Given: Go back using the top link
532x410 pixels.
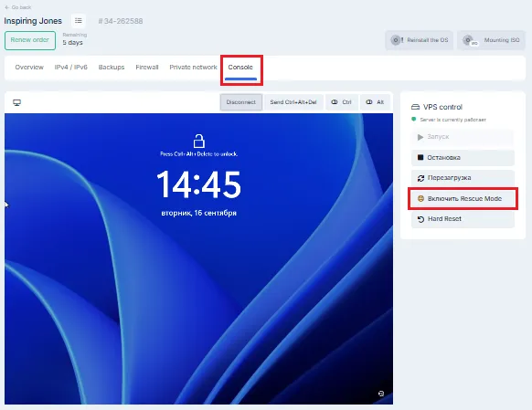Looking at the screenshot, I should coord(17,7).
